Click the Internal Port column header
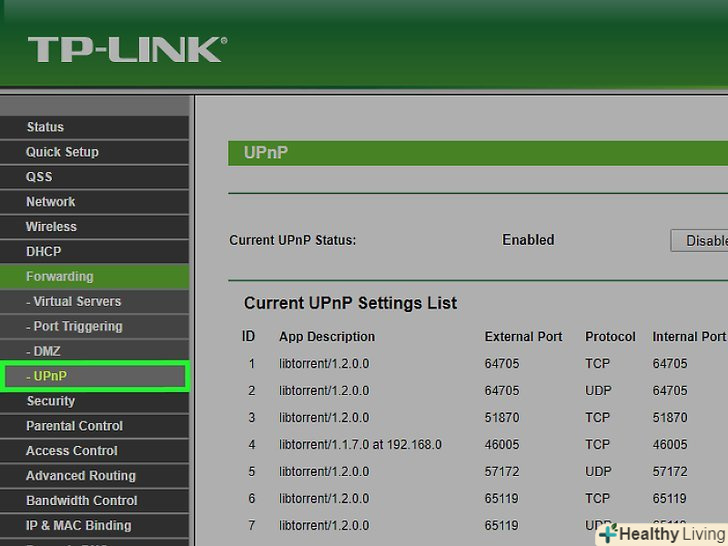The image size is (728, 546). point(689,337)
